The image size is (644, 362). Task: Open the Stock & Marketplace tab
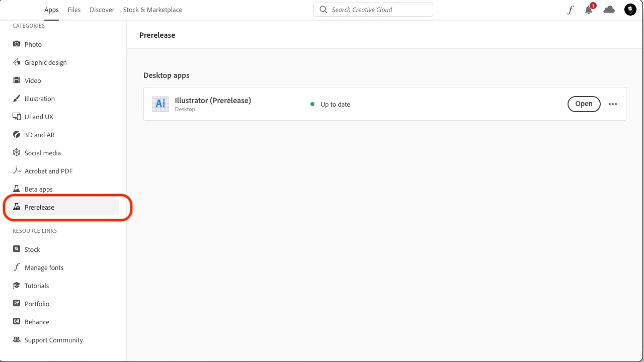click(152, 10)
